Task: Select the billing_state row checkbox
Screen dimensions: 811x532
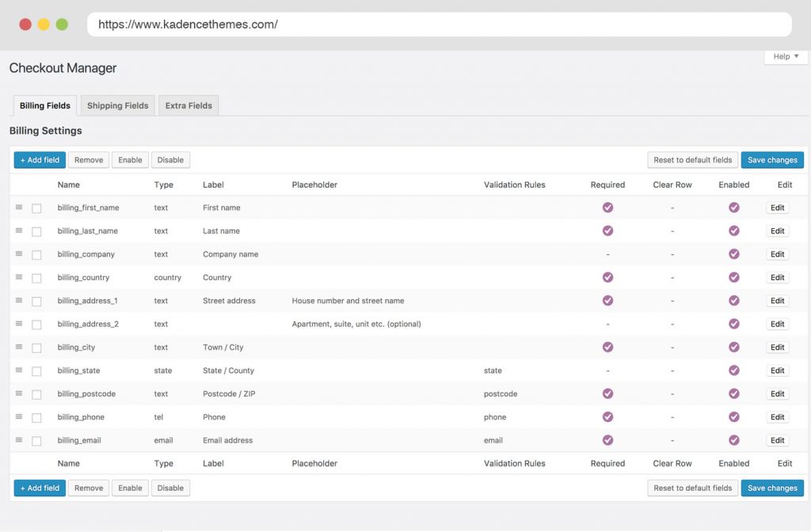Action: tap(36, 371)
